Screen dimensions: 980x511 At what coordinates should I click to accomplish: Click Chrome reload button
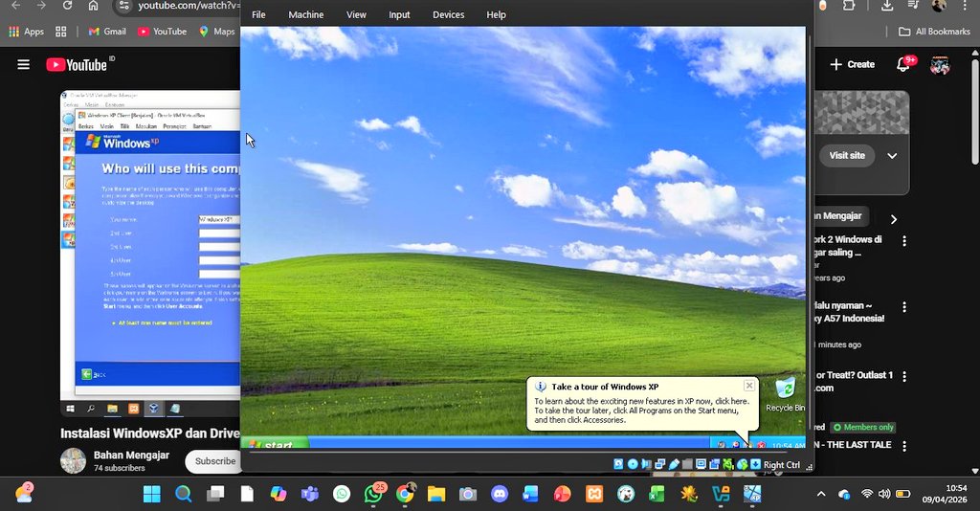point(67,6)
